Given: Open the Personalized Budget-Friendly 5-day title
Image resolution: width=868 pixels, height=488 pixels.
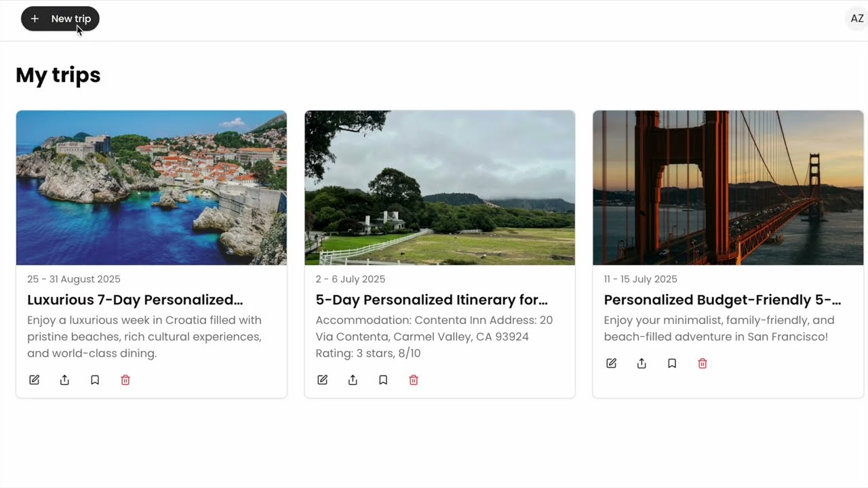Looking at the screenshot, I should (x=722, y=300).
